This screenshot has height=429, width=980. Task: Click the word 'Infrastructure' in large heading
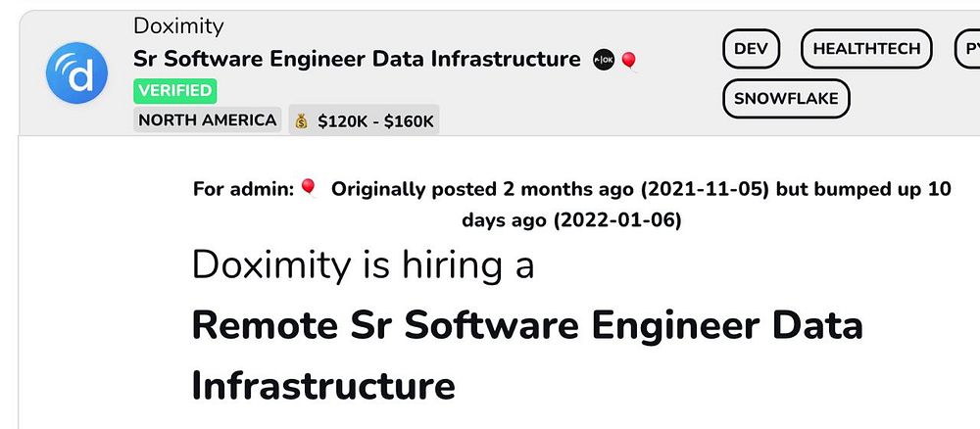click(x=323, y=384)
